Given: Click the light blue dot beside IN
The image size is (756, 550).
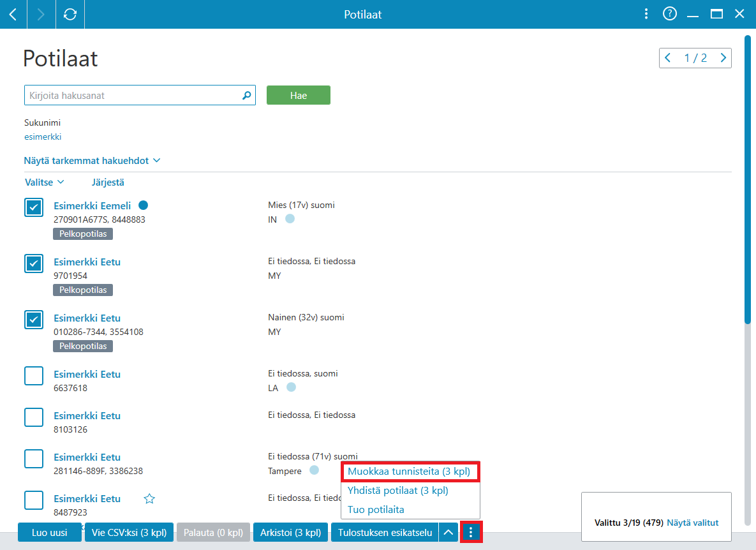Looking at the screenshot, I should tap(290, 219).
